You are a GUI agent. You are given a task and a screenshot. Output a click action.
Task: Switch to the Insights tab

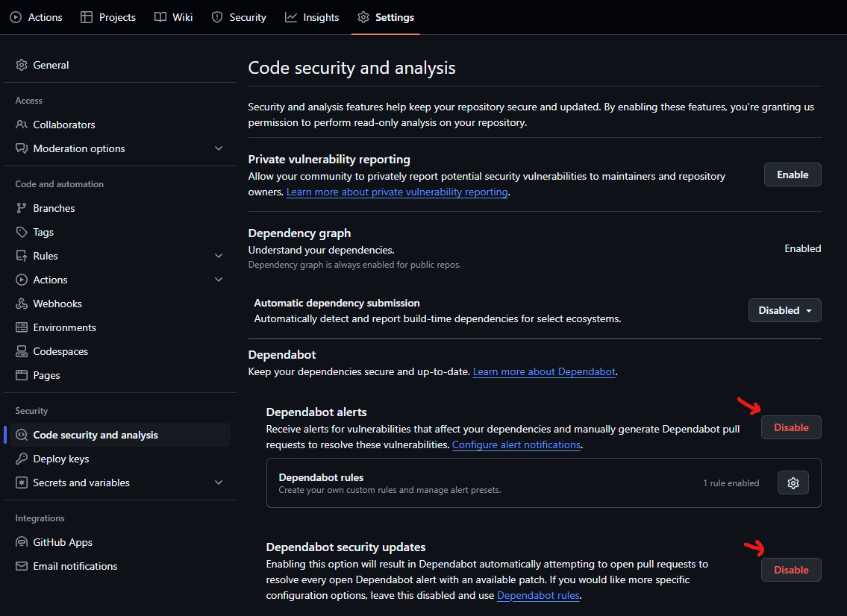pyautogui.click(x=312, y=17)
